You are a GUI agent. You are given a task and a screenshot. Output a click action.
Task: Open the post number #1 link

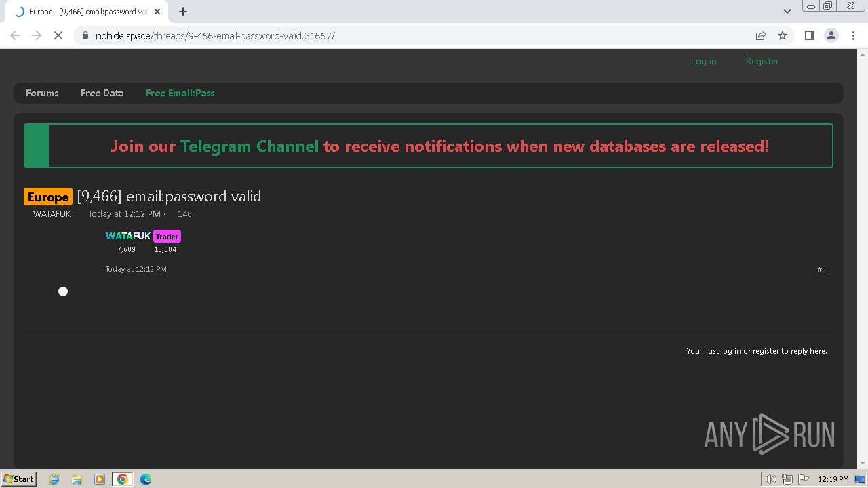click(822, 270)
